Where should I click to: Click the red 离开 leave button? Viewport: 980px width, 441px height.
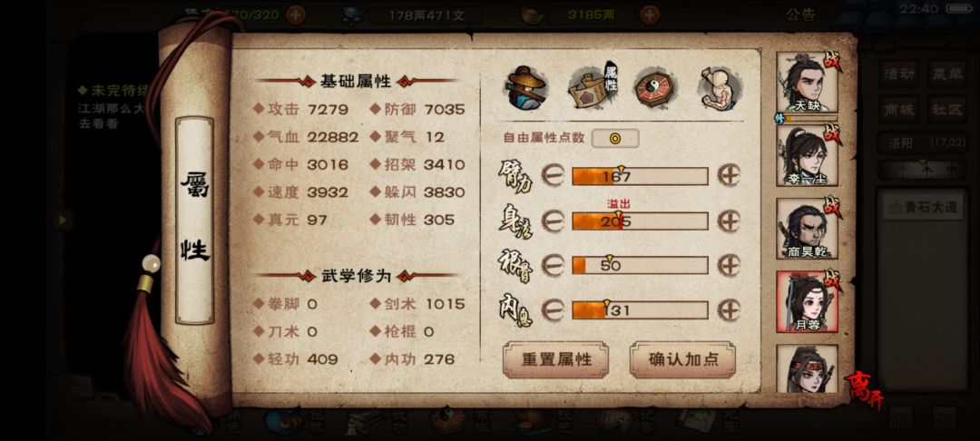tap(865, 390)
